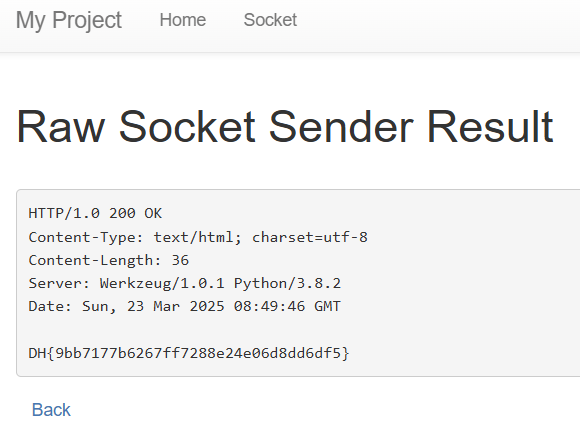Image resolution: width=580 pixels, height=447 pixels.
Task: Click the charset=utf-8 text
Action: click(310, 237)
